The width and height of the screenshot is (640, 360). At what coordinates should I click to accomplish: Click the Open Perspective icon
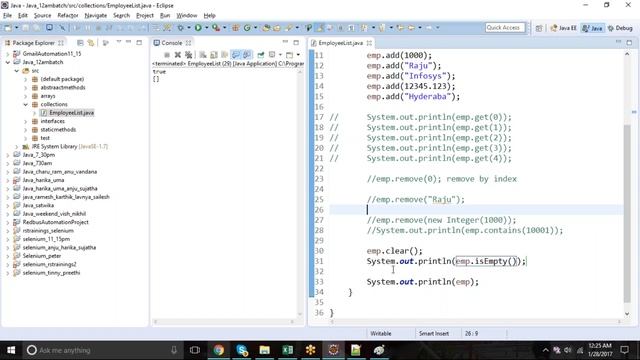539,28
